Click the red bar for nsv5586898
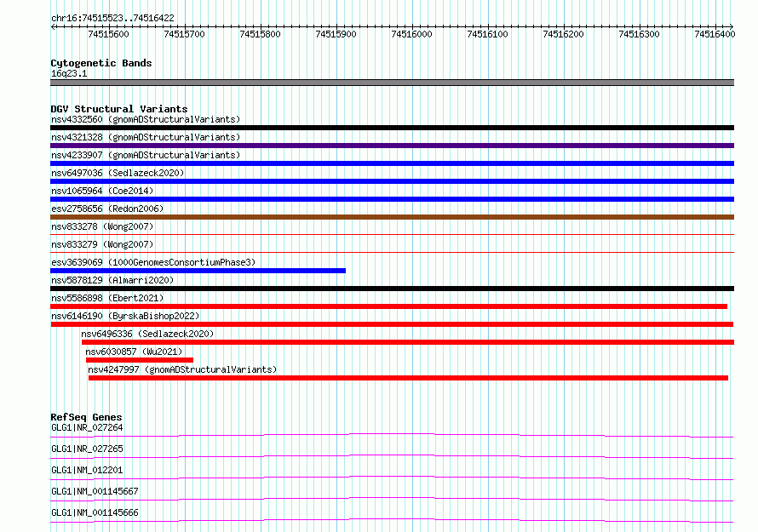Viewport: 758px width, 532px height. click(388, 306)
